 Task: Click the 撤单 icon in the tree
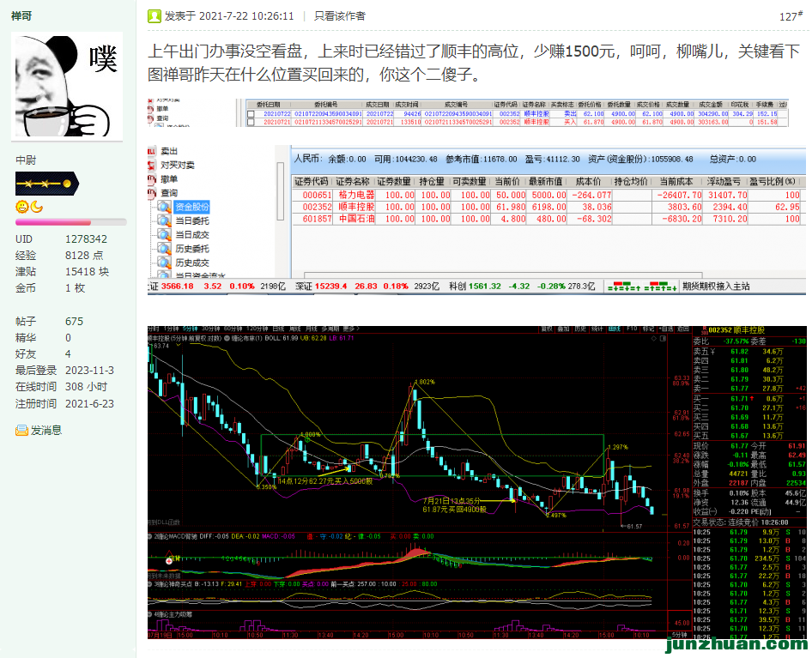(x=152, y=179)
